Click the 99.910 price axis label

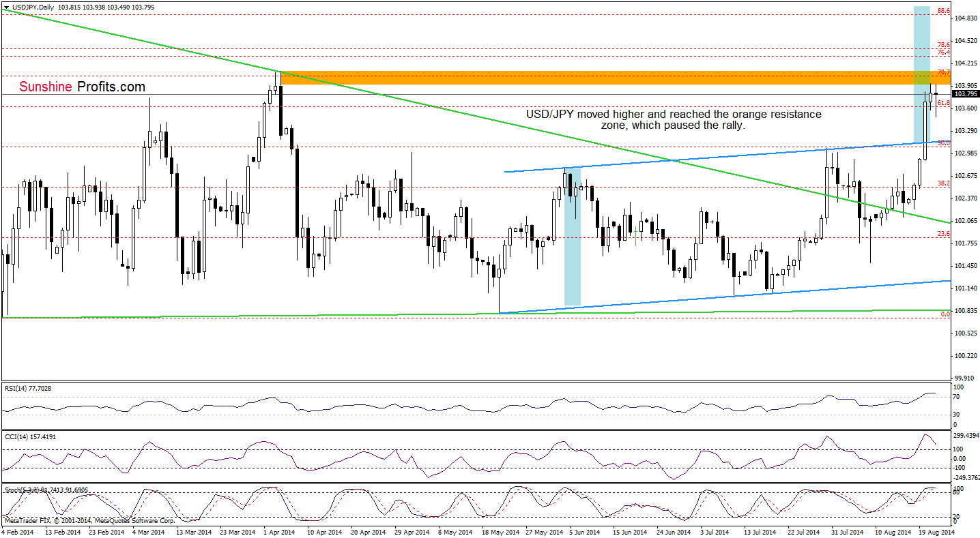pos(966,378)
